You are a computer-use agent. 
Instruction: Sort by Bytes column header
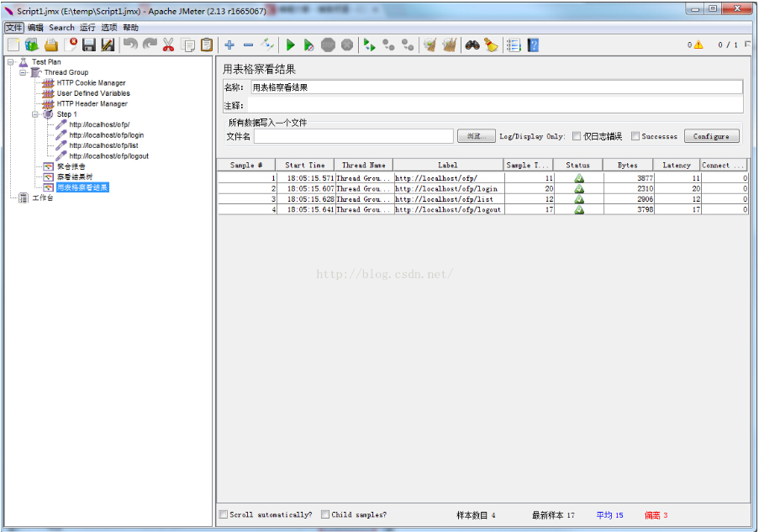(627, 165)
